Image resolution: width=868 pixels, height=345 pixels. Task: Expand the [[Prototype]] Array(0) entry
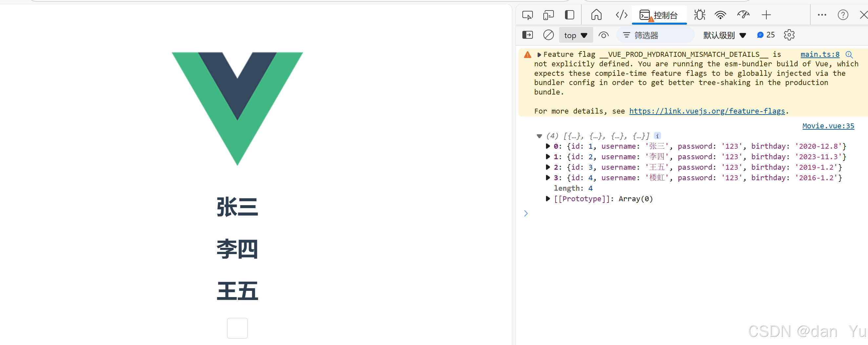click(x=548, y=199)
